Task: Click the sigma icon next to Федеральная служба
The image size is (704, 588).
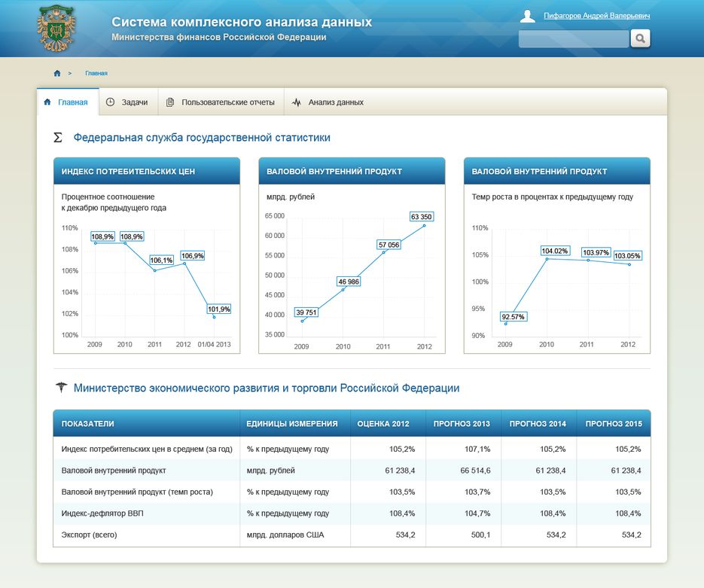Action: click(x=58, y=137)
